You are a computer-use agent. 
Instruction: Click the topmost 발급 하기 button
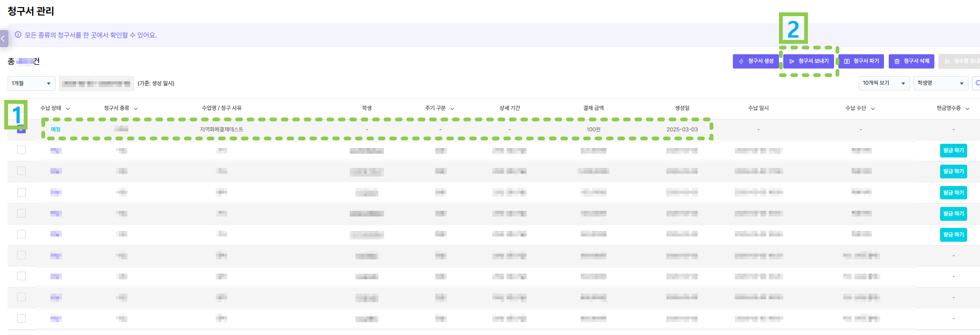click(953, 150)
